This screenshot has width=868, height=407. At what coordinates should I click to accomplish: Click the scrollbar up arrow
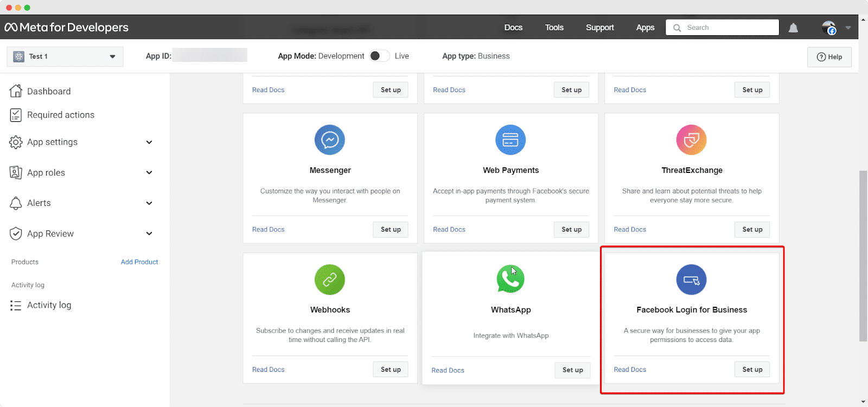[863, 20]
